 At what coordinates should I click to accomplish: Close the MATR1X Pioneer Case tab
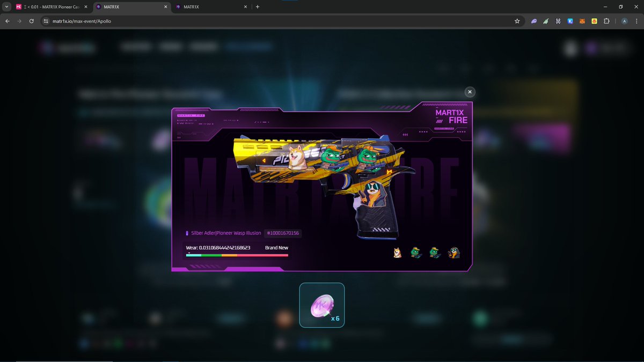85,6
